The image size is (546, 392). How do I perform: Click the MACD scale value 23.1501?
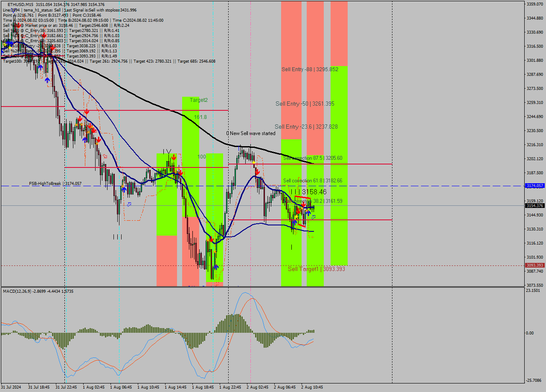tap(533, 290)
